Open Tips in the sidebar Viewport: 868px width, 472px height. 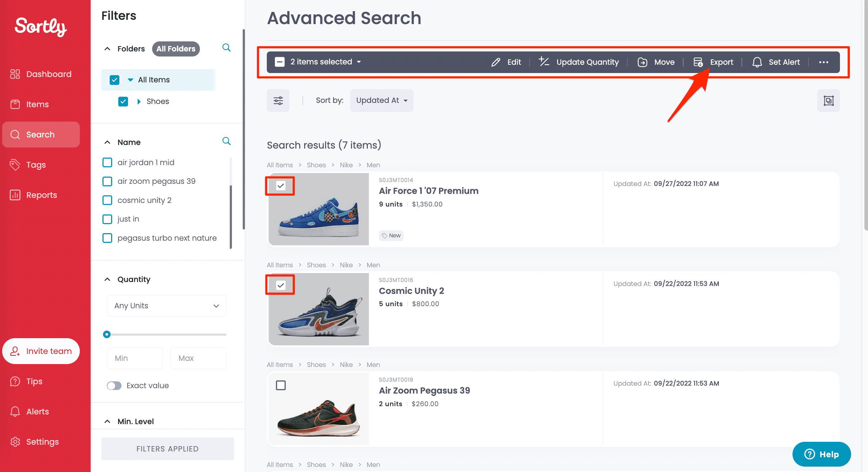(x=26, y=381)
